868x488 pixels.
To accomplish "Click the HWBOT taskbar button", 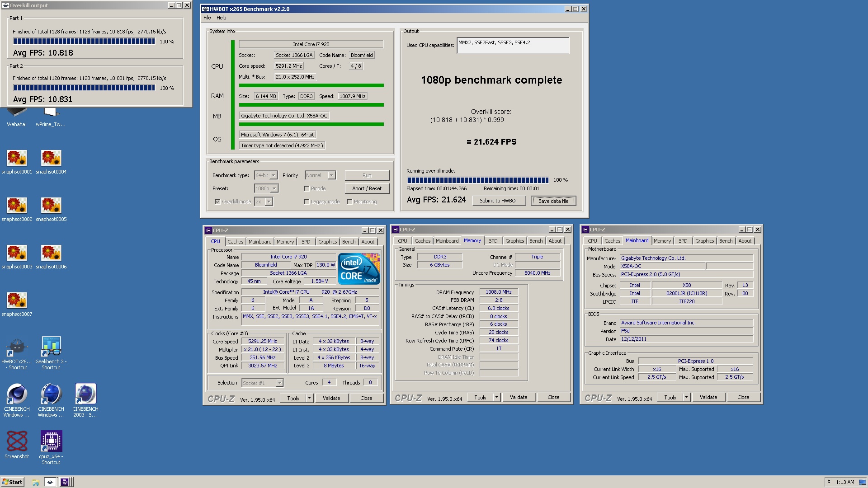I will 50,482.
